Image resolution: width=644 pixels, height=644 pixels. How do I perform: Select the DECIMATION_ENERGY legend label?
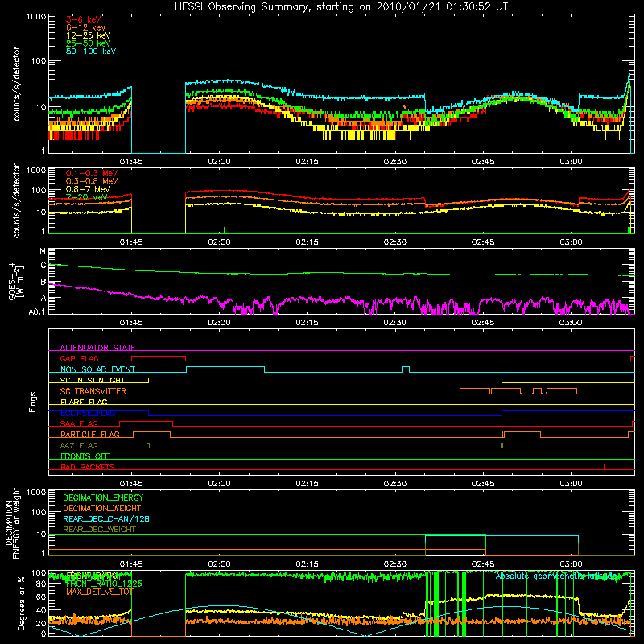tap(103, 497)
